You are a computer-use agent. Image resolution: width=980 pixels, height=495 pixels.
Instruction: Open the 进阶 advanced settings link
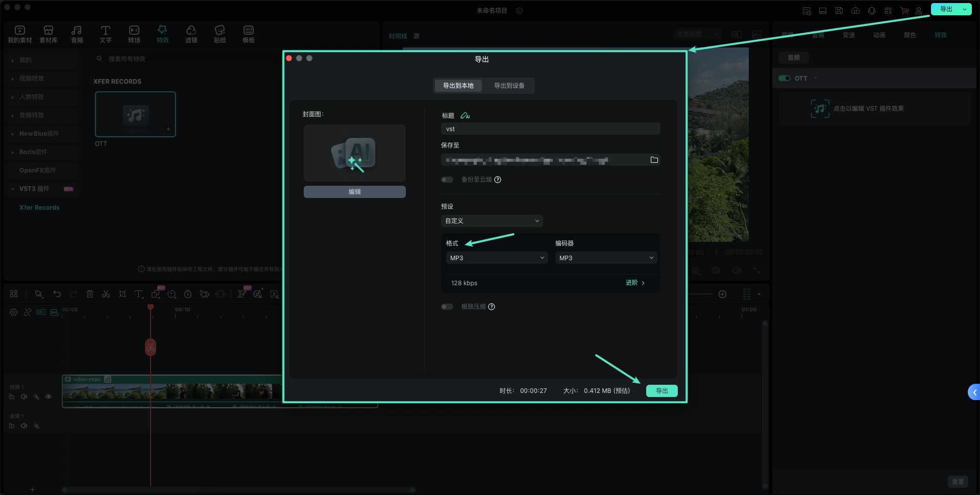point(635,283)
